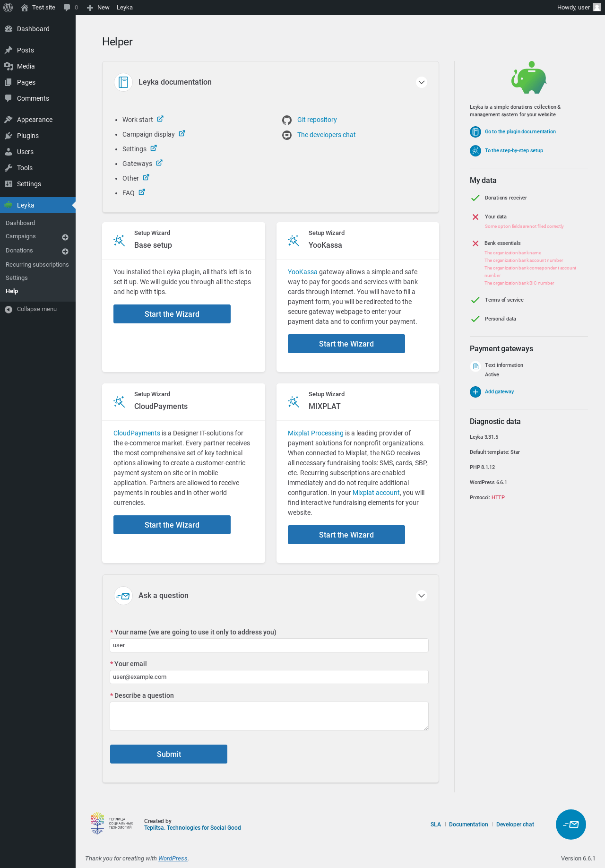Click the plus icon next to Campaigns
This screenshot has width=605, height=868.
(x=65, y=237)
